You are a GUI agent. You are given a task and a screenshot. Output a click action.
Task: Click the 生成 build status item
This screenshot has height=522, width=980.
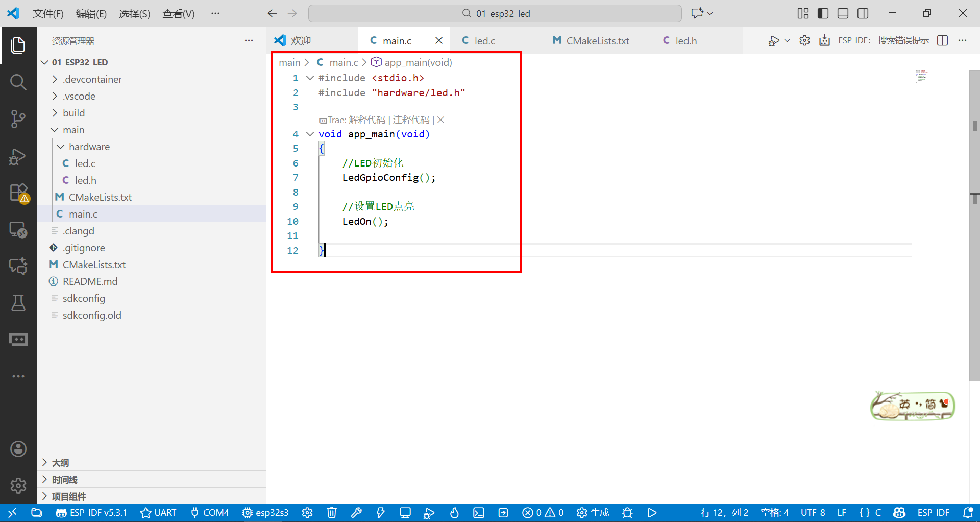point(593,513)
